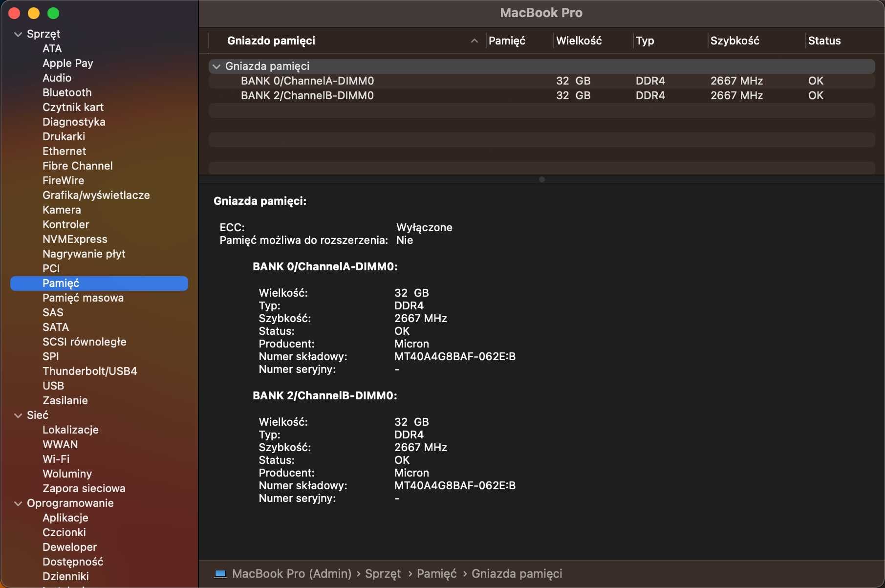The width and height of the screenshot is (885, 588).
Task: Click Pamięć in the bottom path bar
Action: (436, 574)
